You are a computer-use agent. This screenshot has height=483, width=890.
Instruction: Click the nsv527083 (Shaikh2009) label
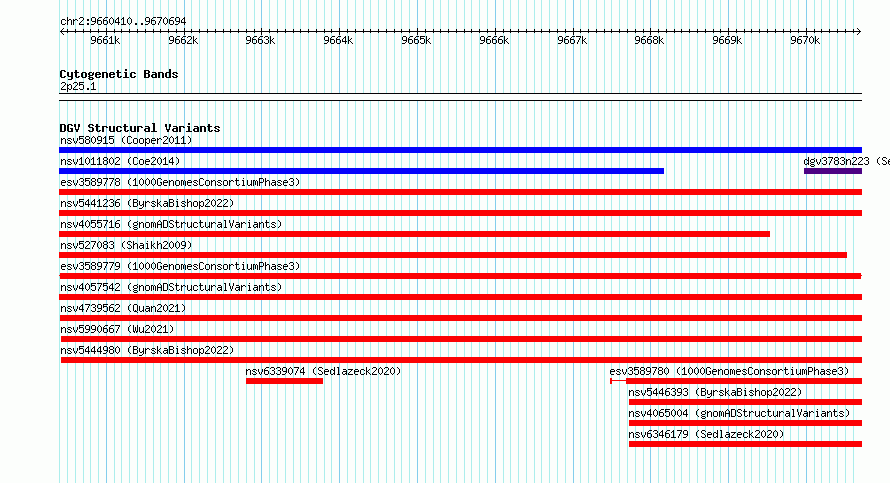click(126, 245)
